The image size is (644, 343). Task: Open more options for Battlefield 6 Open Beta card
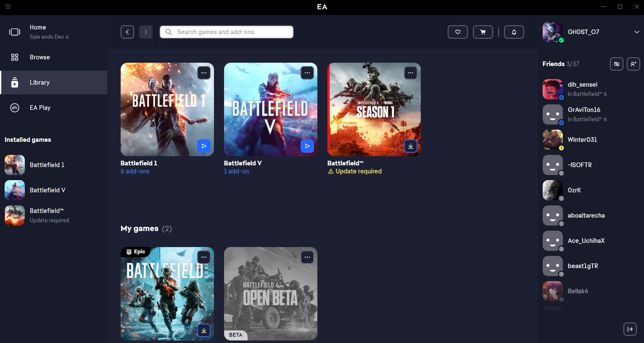(x=307, y=257)
